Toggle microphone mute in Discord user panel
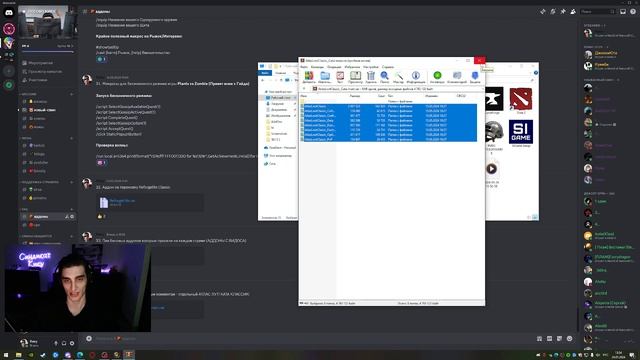Screen dimensions: 640x360 tap(56, 343)
